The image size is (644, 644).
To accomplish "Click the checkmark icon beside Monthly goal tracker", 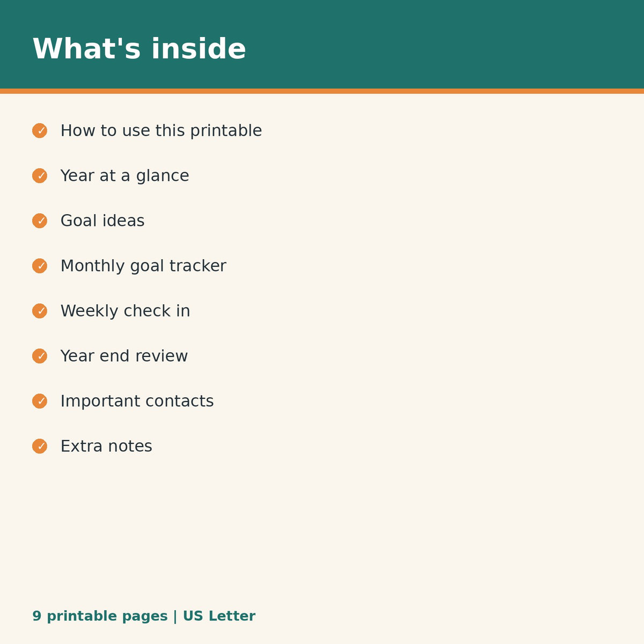I will [x=40, y=266].
